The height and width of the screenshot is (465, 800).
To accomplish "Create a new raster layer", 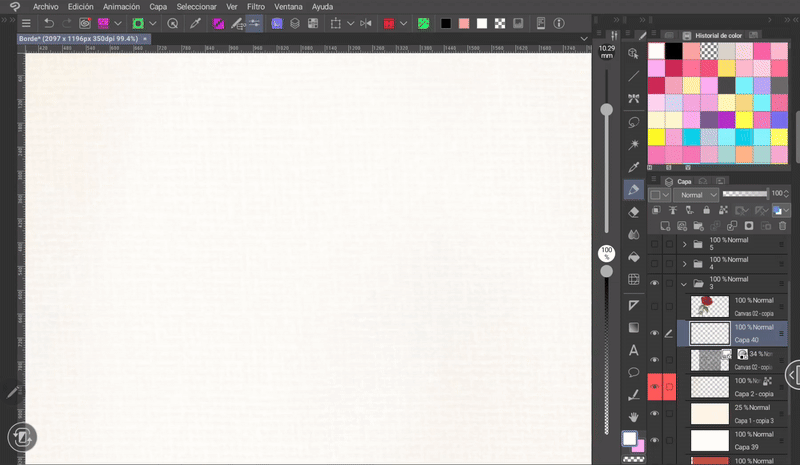I will pyautogui.click(x=665, y=226).
